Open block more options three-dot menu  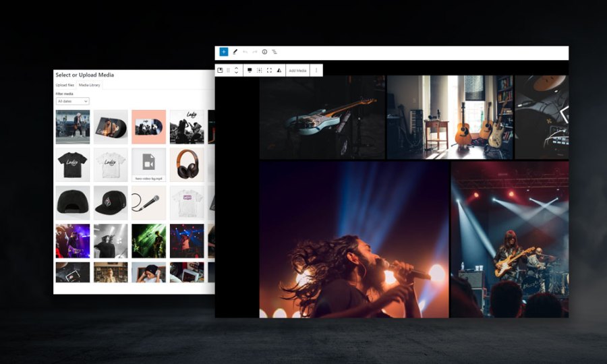coord(316,70)
